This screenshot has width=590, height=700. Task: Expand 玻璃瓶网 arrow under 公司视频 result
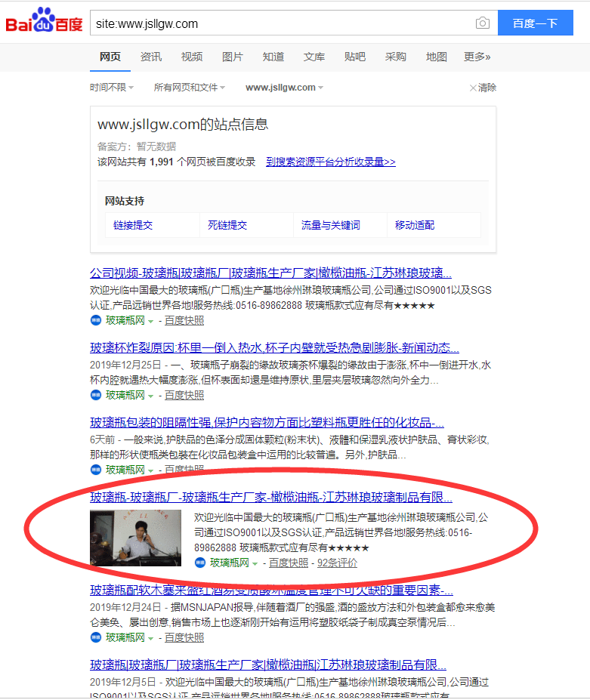150,322
